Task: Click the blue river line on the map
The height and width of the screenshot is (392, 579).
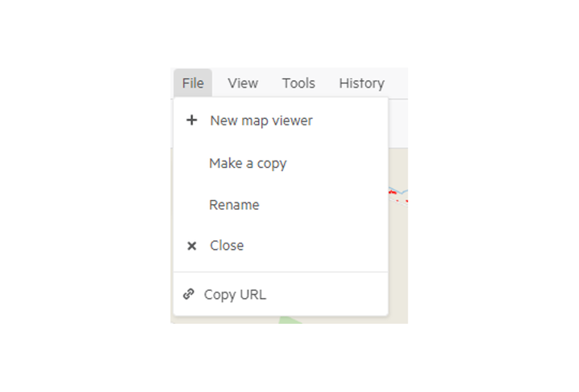Action: 400,191
